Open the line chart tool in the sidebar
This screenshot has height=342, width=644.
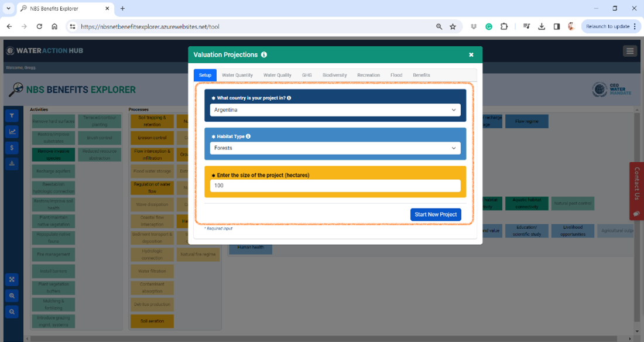pyautogui.click(x=12, y=132)
